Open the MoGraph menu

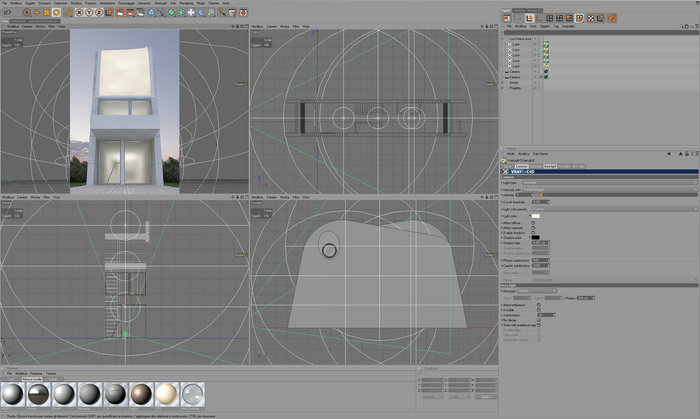[160, 3]
